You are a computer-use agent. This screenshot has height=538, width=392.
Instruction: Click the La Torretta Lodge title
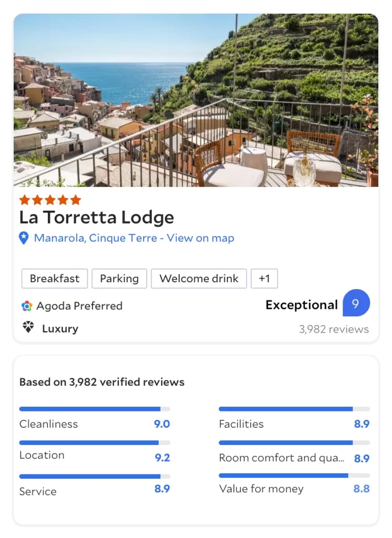pos(97,218)
